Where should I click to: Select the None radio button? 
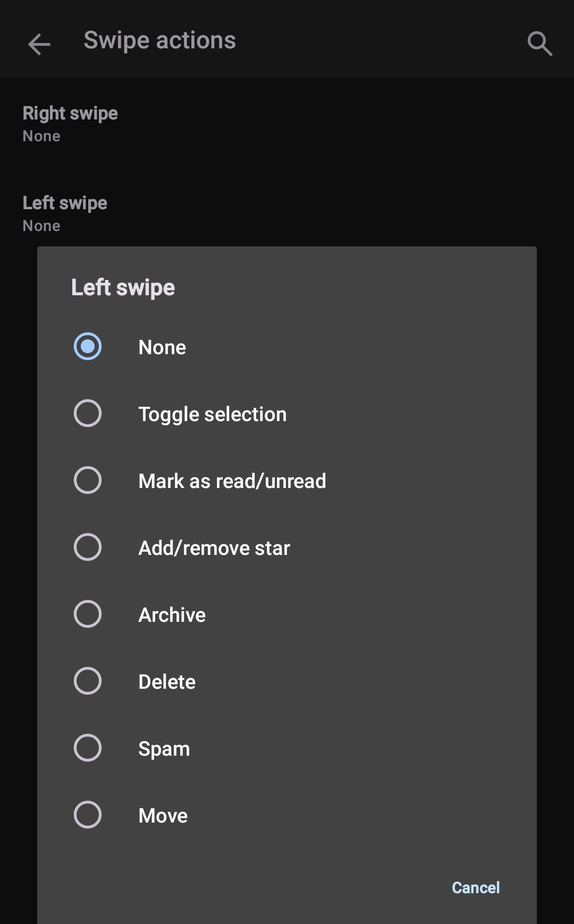coord(88,347)
